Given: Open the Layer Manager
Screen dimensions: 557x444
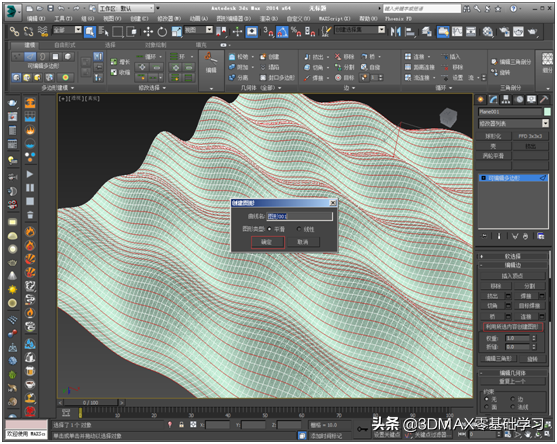Looking at the screenshot, I should pyautogui.click(x=427, y=32).
